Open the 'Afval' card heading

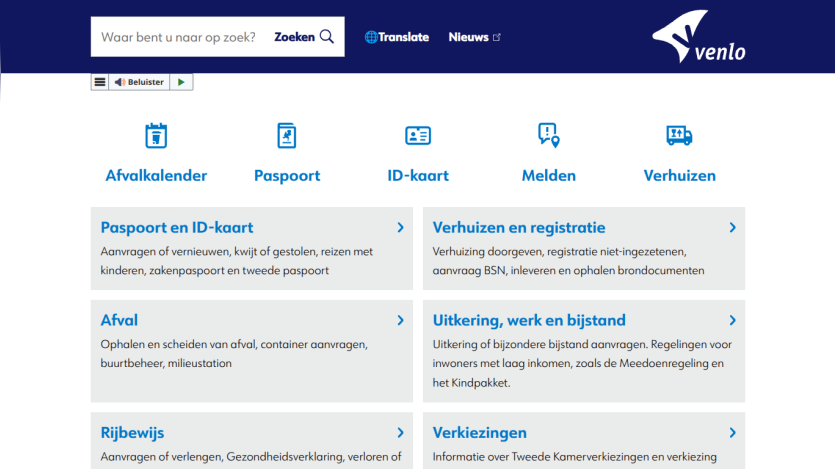click(119, 320)
